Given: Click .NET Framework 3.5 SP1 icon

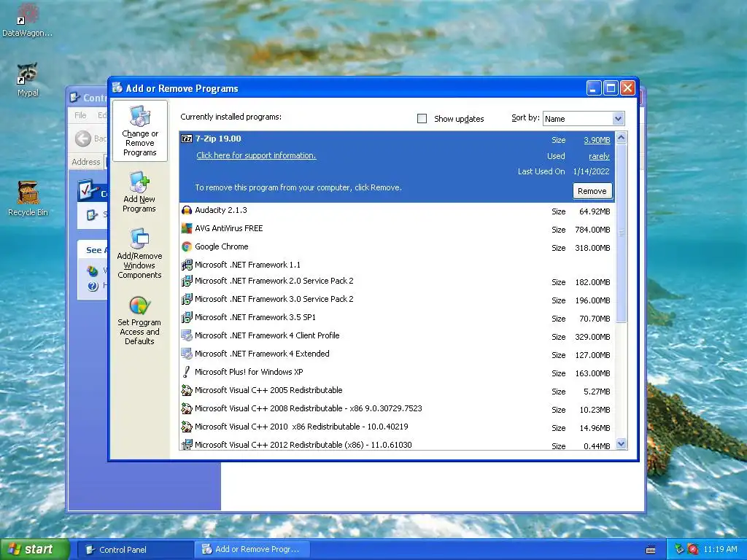Looking at the screenshot, I should (x=187, y=317).
